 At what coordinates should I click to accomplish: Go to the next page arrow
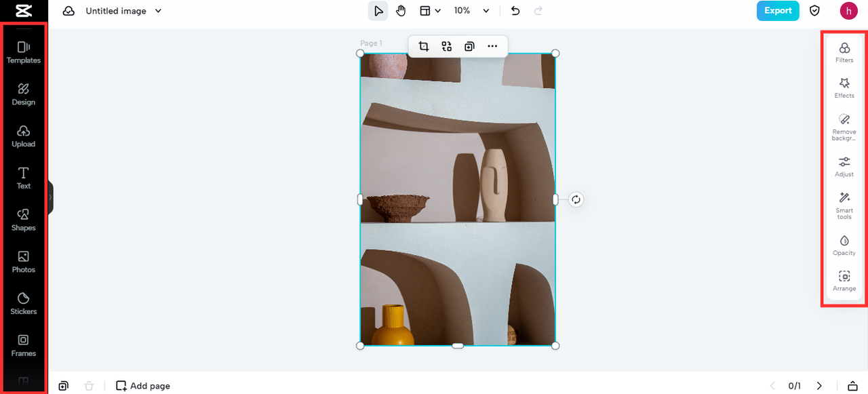tap(819, 386)
